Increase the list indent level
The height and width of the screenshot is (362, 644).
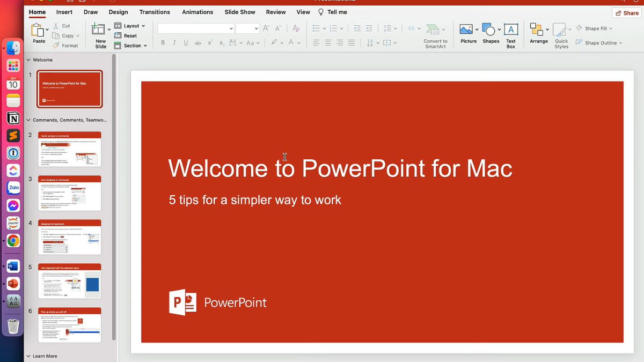click(x=369, y=28)
